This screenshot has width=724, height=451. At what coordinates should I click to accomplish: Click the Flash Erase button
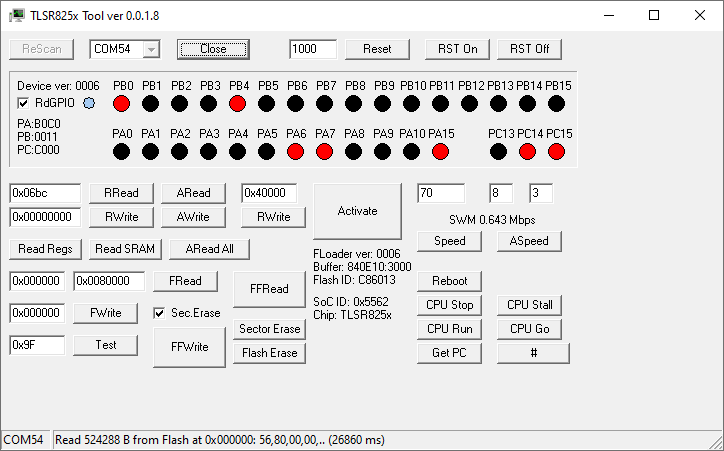click(x=270, y=353)
